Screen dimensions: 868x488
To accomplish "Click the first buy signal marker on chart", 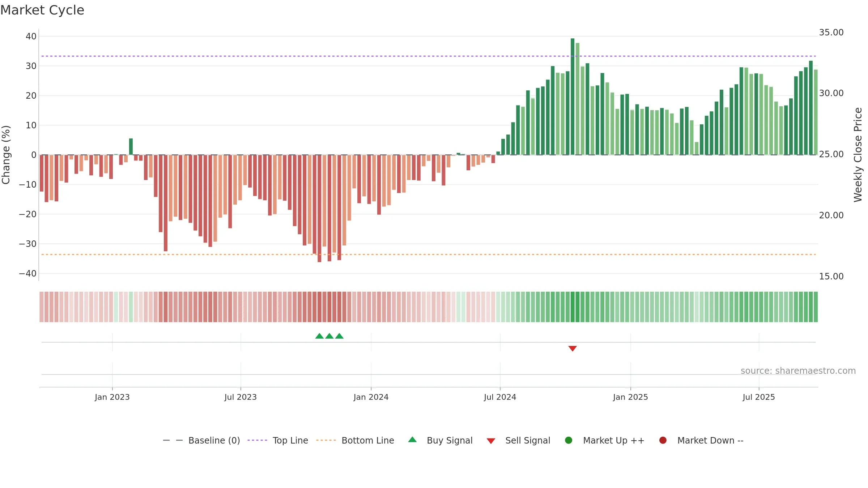I will tap(319, 336).
